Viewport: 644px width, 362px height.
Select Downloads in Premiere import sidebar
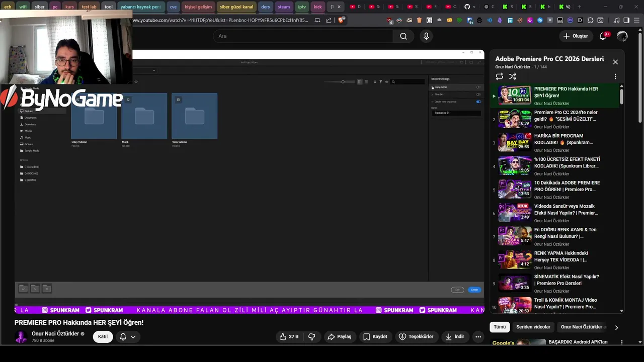30,124
